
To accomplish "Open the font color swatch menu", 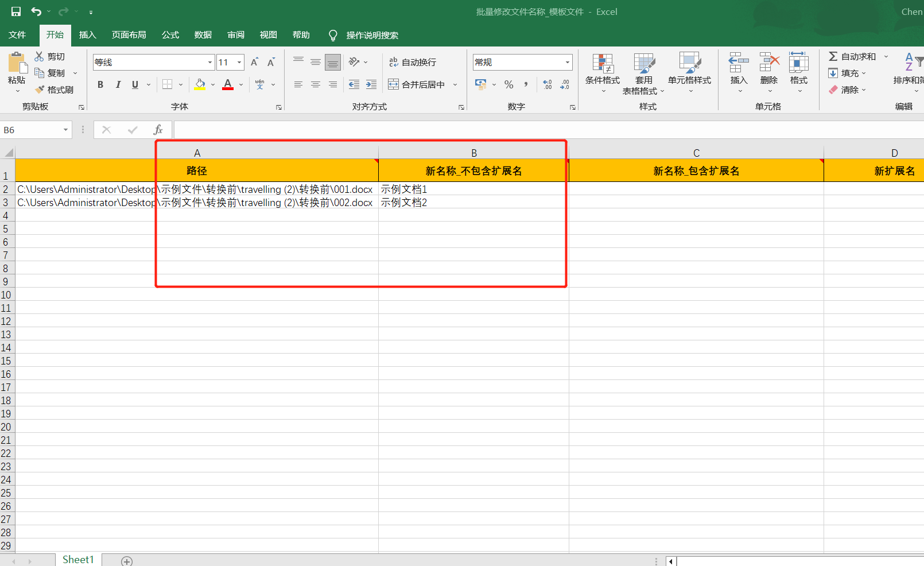I will [x=228, y=84].
